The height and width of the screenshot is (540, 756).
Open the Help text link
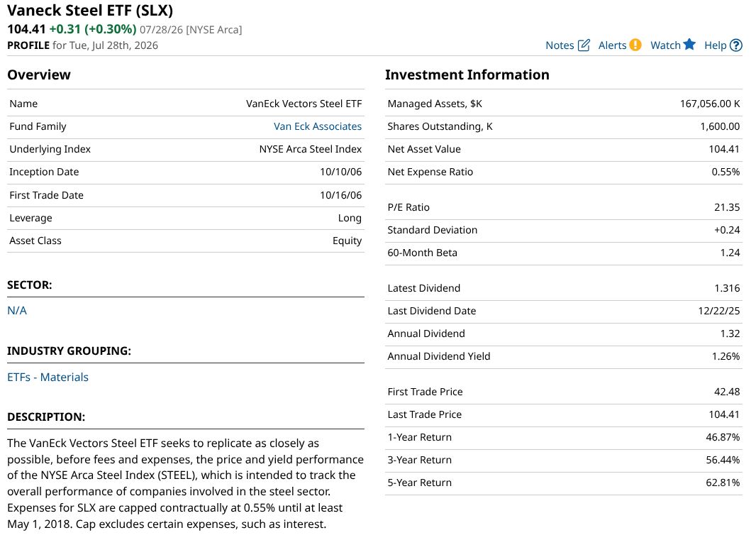[715, 45]
